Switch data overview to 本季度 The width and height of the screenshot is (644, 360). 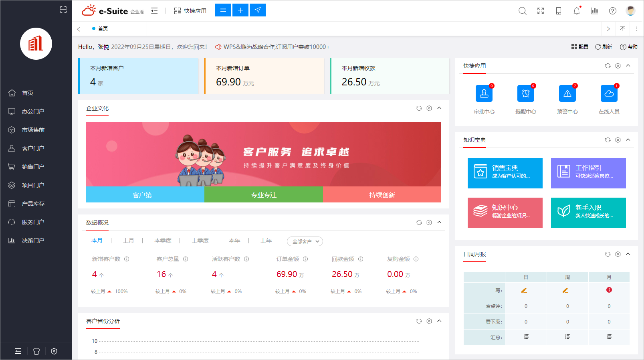coord(163,241)
